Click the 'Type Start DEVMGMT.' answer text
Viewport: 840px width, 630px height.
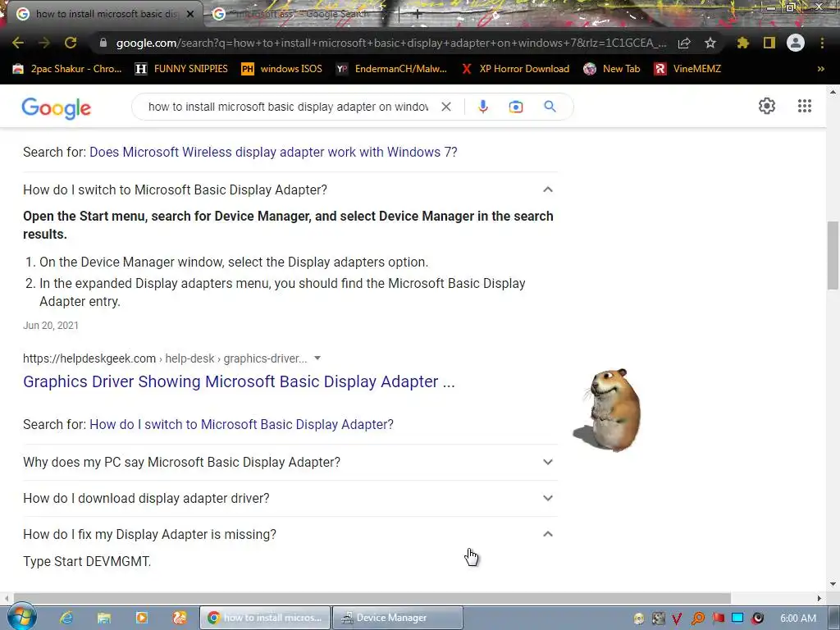(x=87, y=561)
